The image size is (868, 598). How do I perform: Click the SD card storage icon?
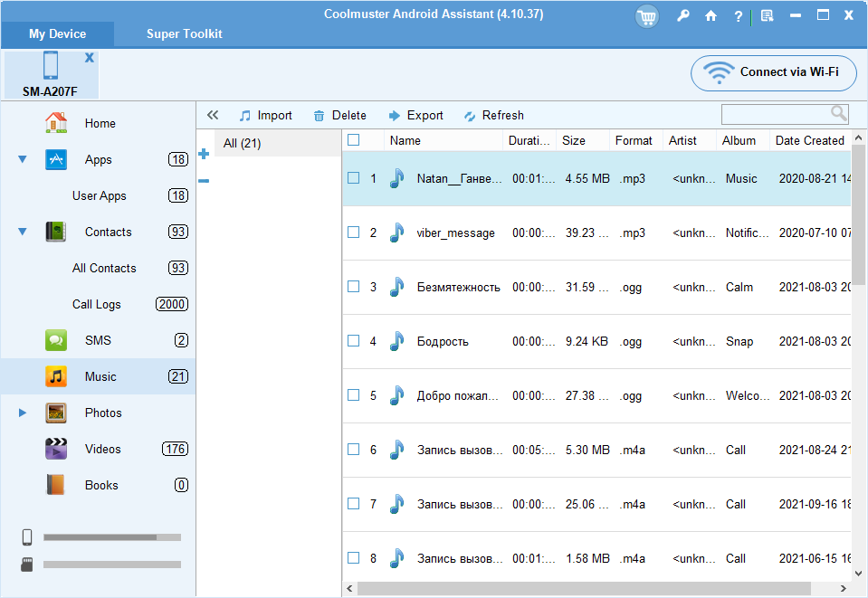pos(26,565)
